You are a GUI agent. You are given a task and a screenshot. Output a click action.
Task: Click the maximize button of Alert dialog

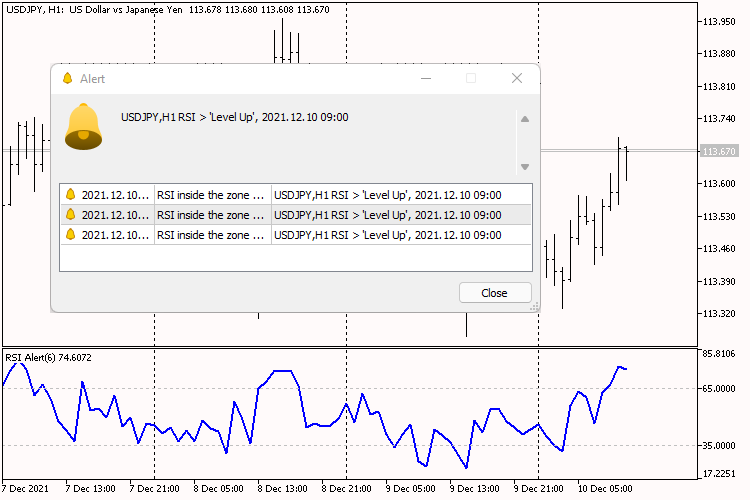[471, 78]
